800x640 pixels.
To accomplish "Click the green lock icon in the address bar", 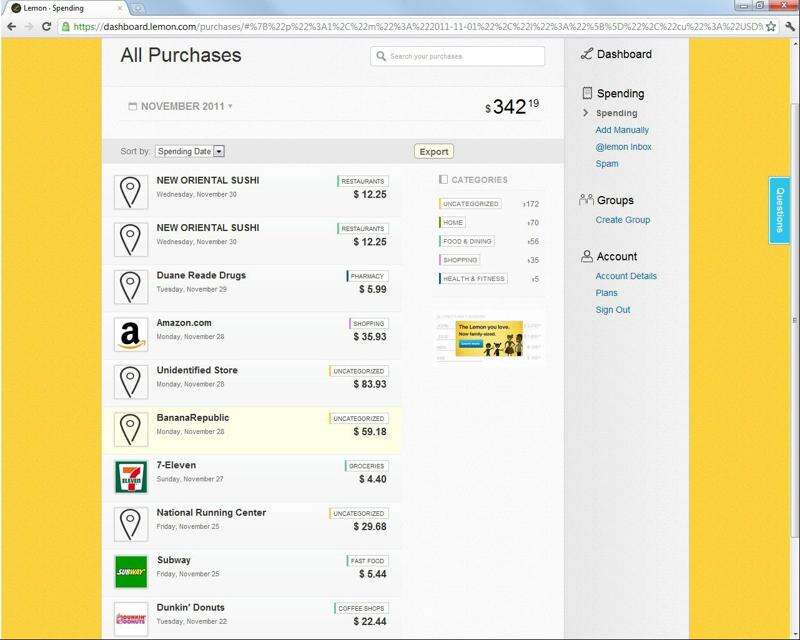I will [x=65, y=27].
